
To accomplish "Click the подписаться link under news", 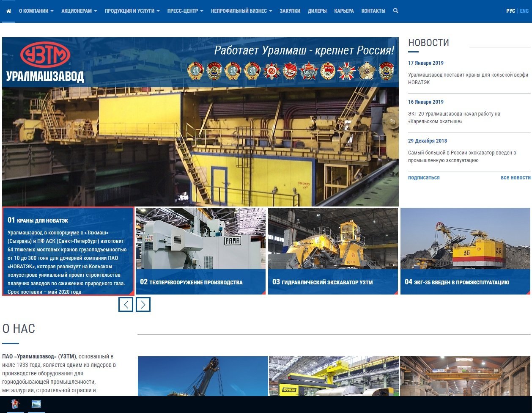I will click(423, 178).
